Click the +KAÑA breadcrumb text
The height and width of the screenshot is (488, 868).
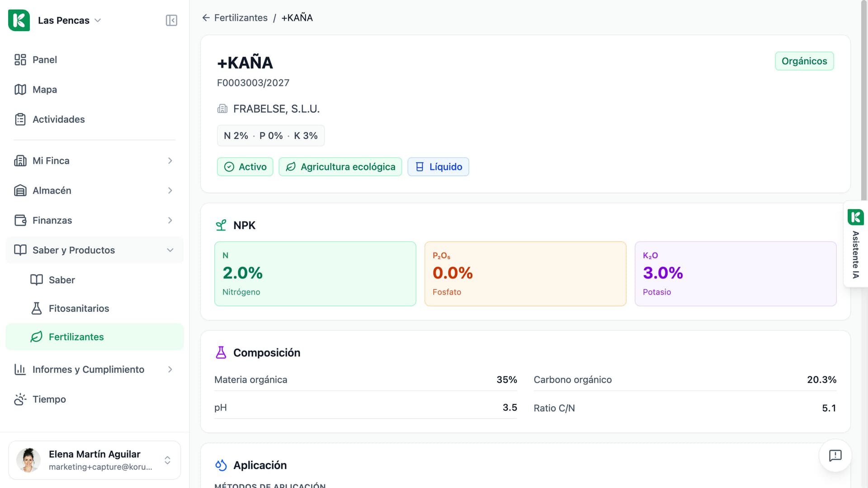pyautogui.click(x=297, y=18)
